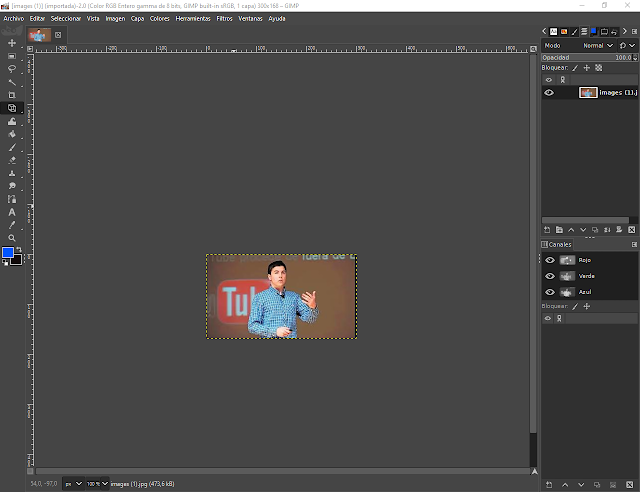Create a new layer in Layers panel
Viewport: 640px width, 492px height.
coord(547,230)
